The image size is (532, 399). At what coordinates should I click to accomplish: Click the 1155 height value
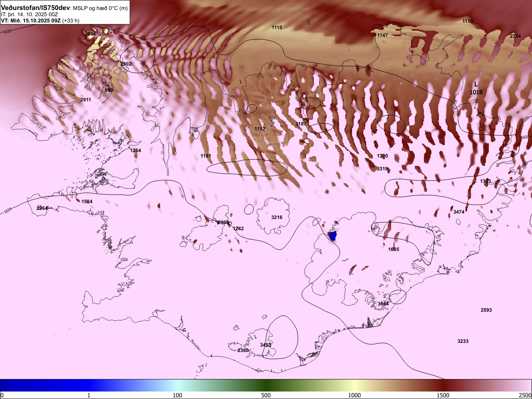468,21
